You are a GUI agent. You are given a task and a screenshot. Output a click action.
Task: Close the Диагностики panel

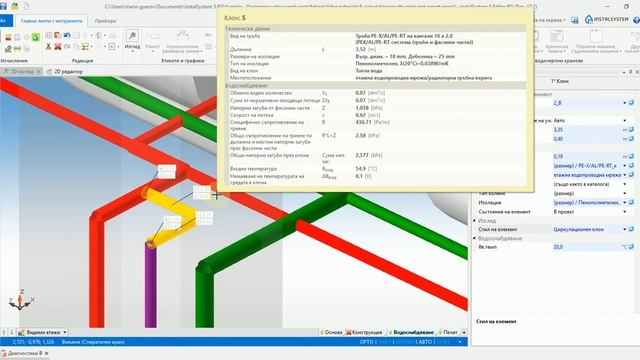tap(47, 353)
